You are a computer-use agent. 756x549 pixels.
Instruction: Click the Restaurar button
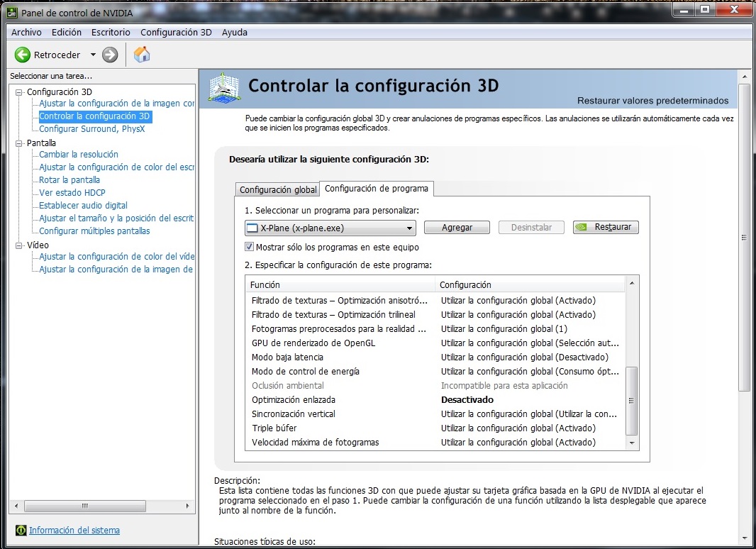click(606, 227)
